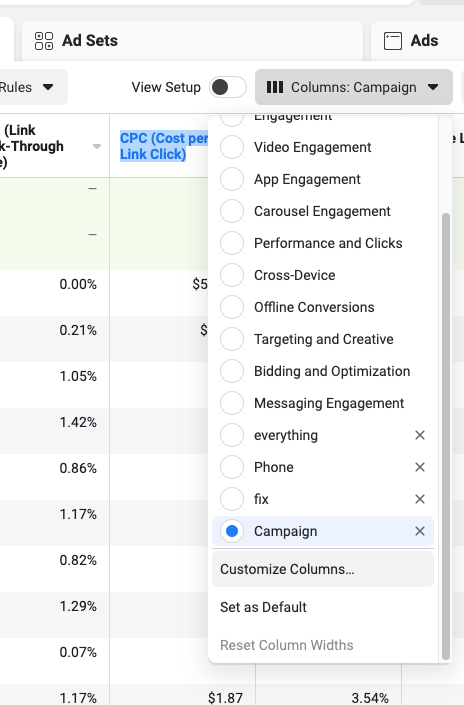The width and height of the screenshot is (464, 705).
Task: Delete the 'everything' column preset
Action: [419, 435]
